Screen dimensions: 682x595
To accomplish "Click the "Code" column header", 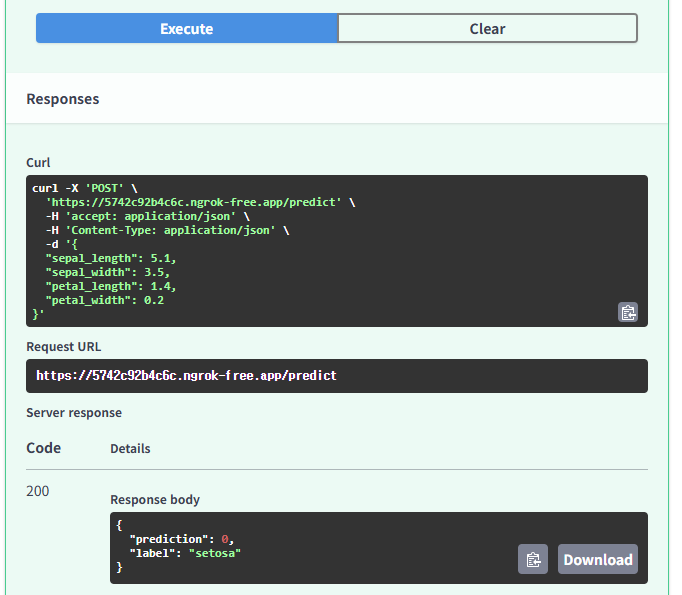I will (44, 448).
